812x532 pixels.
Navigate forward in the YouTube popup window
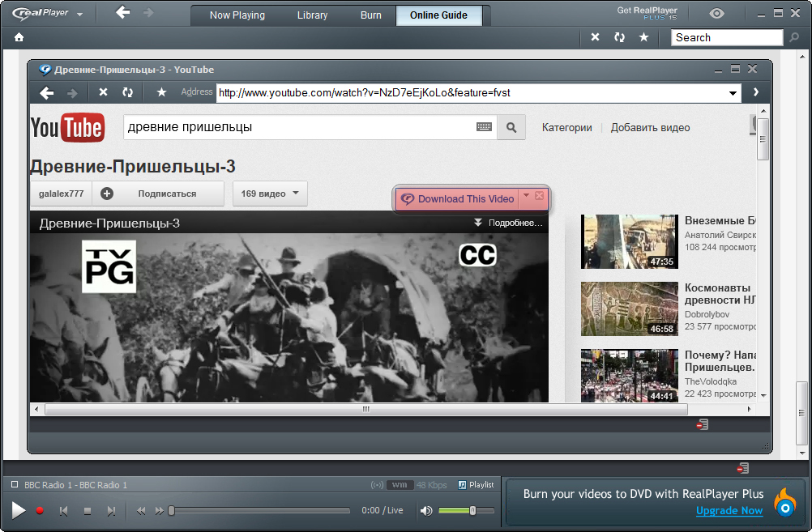point(72,93)
